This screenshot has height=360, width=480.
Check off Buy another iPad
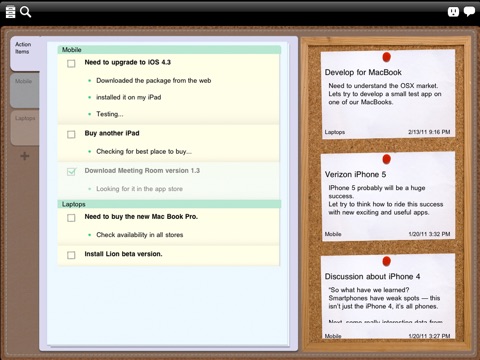(x=71, y=134)
